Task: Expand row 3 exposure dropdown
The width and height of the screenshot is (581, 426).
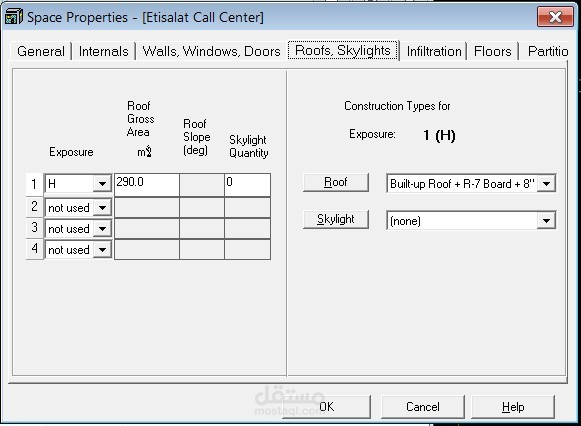Action: point(102,229)
